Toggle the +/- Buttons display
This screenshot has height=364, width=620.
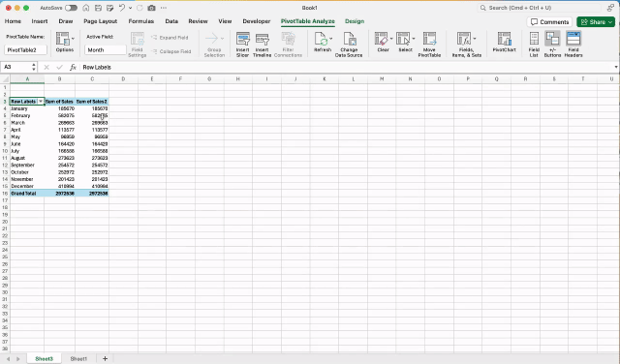click(552, 45)
